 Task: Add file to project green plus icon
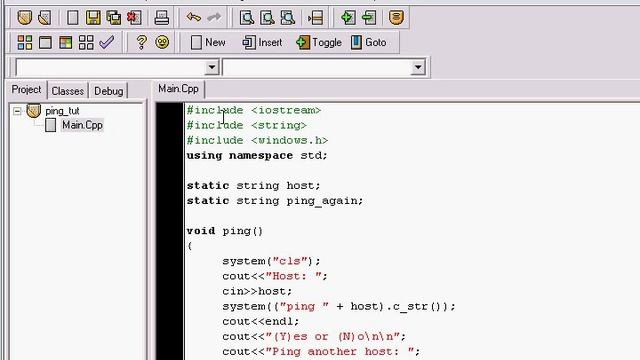coord(348,18)
